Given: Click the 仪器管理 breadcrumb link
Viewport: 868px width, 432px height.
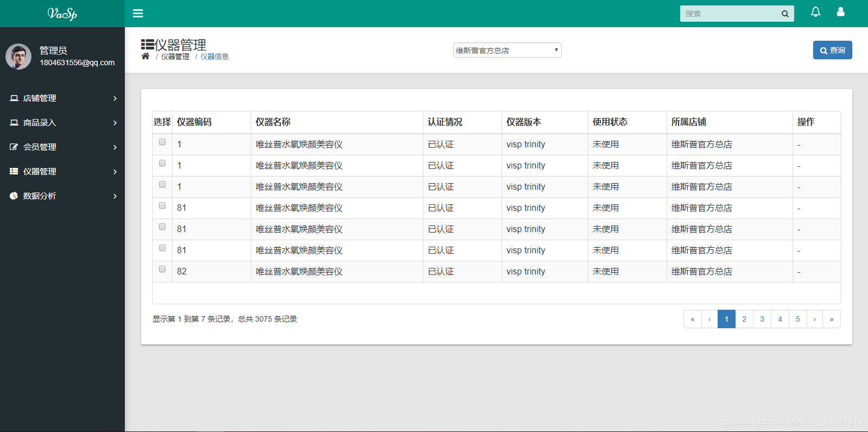Looking at the screenshot, I should click(x=175, y=57).
